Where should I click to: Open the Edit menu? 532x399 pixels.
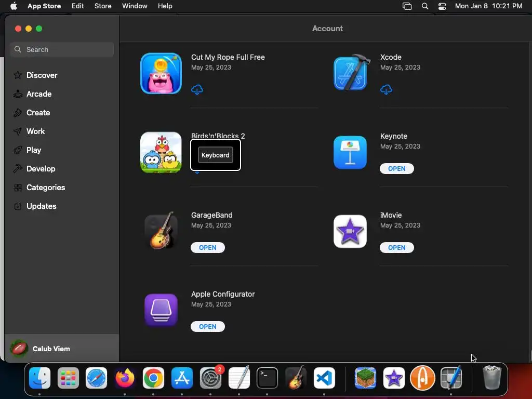coord(78,6)
